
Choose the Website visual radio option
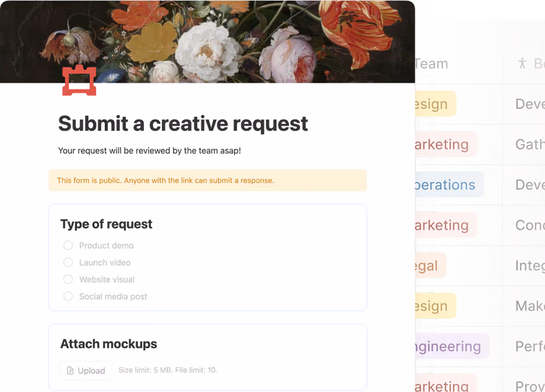(x=68, y=279)
